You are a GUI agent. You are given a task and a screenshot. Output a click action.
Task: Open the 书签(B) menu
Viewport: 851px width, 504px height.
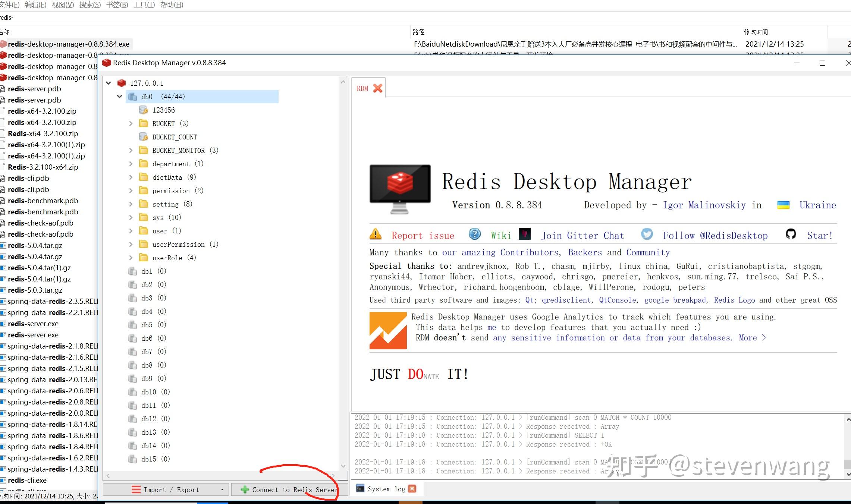pyautogui.click(x=117, y=5)
